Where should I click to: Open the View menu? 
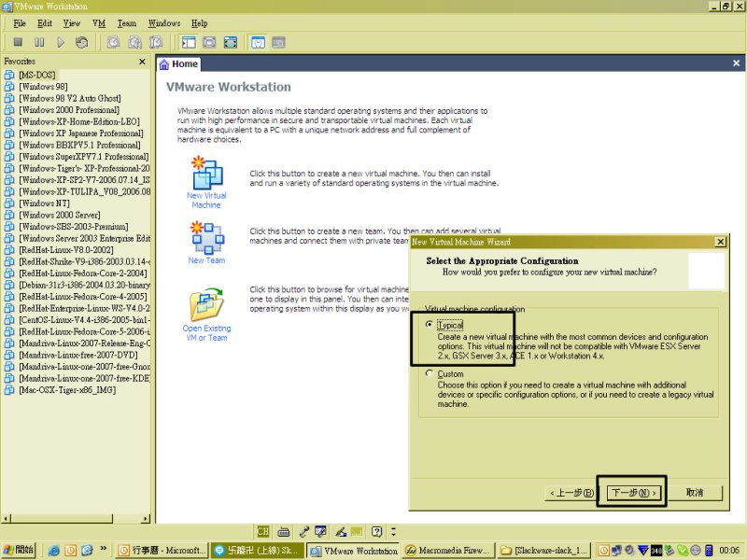[72, 22]
